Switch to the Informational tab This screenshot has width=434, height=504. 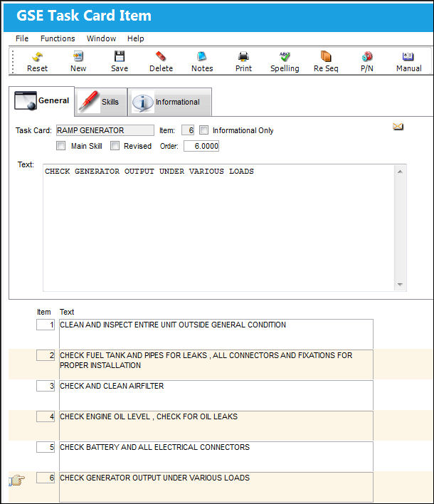pos(169,102)
